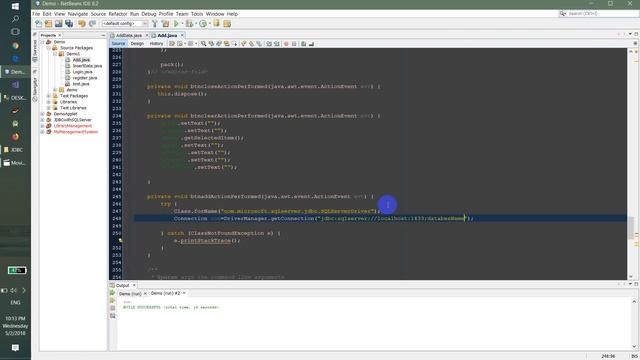The width and height of the screenshot is (640, 360).
Task: Click the Build Project hammer icon
Action: 155,24
